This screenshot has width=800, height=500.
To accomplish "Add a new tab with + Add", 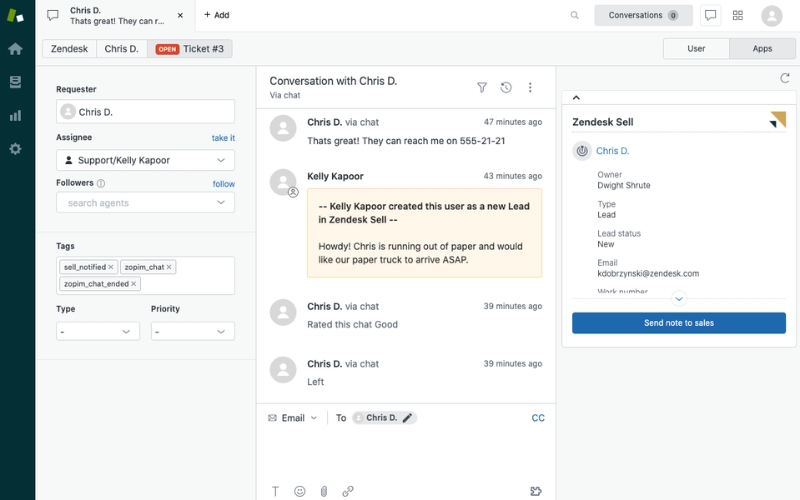I will coord(216,15).
